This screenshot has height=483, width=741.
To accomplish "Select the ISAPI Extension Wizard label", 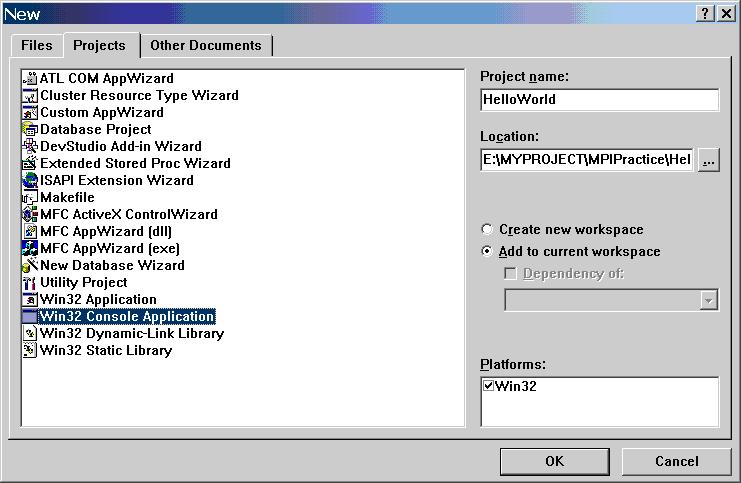I will pos(117,181).
